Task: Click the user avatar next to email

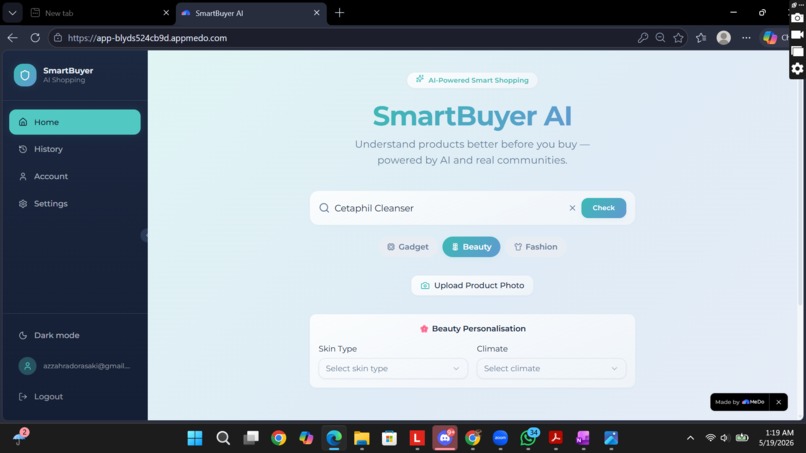Action: tap(27, 366)
